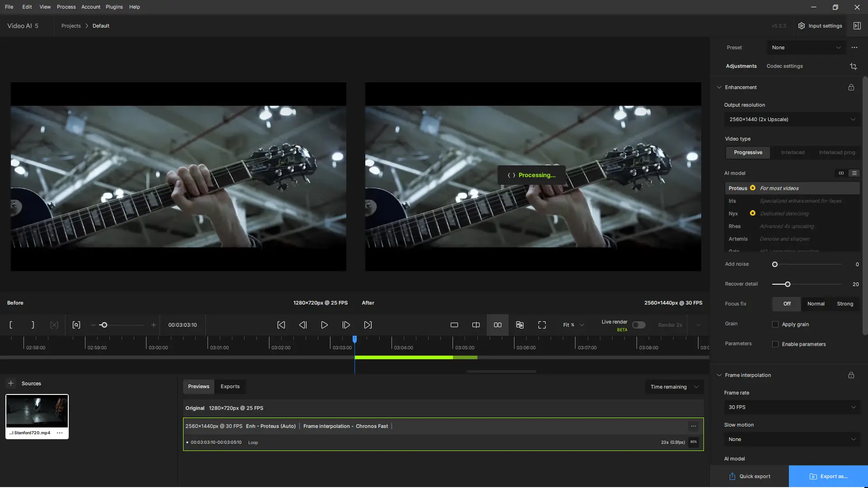868x488 pixels.
Task: Enable the Apply grain checkbox
Action: pos(775,324)
